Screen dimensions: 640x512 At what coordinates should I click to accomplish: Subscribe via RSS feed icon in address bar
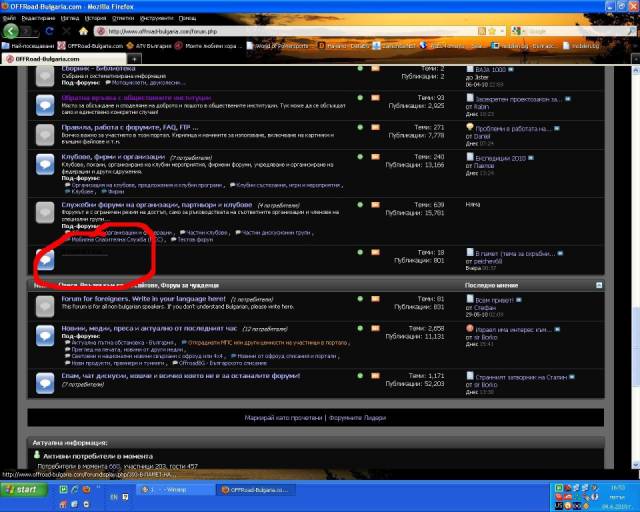tap(482, 31)
